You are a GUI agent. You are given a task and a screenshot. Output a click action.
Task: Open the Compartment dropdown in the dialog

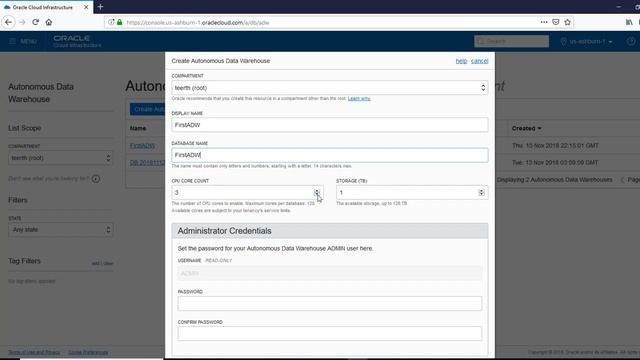tap(330, 88)
